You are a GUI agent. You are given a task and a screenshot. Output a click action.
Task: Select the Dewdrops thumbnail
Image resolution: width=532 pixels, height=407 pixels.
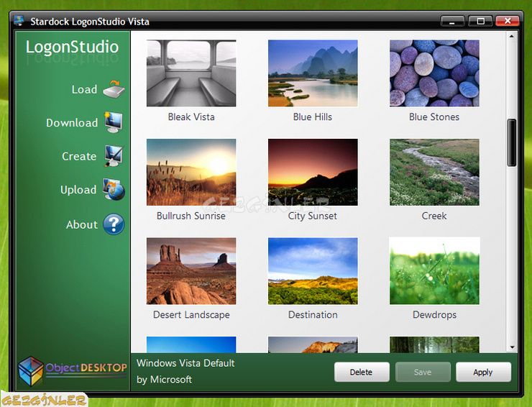pos(434,271)
